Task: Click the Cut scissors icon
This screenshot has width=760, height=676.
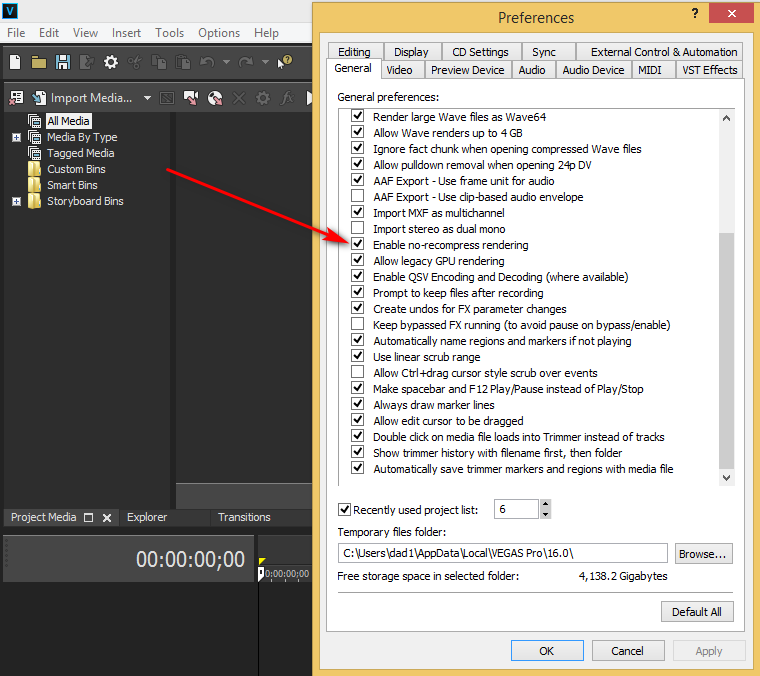Action: click(x=135, y=62)
